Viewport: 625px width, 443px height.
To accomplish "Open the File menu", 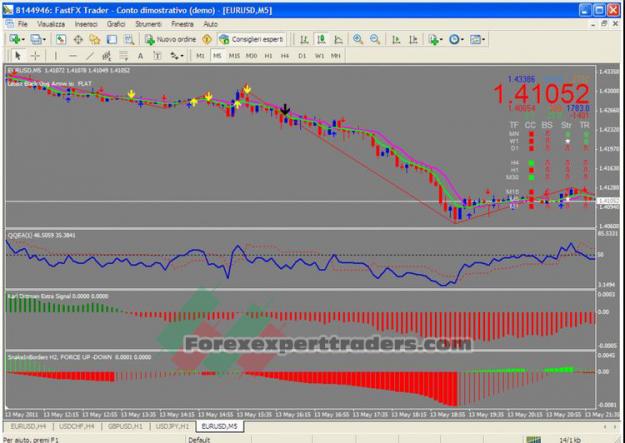I will click(x=23, y=24).
